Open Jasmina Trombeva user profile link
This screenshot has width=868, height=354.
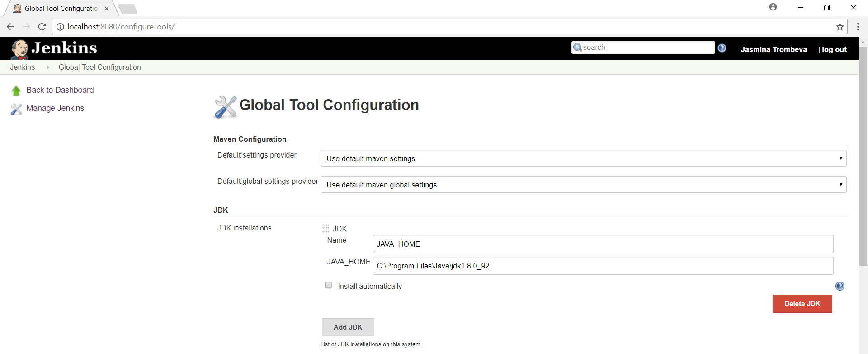(774, 49)
